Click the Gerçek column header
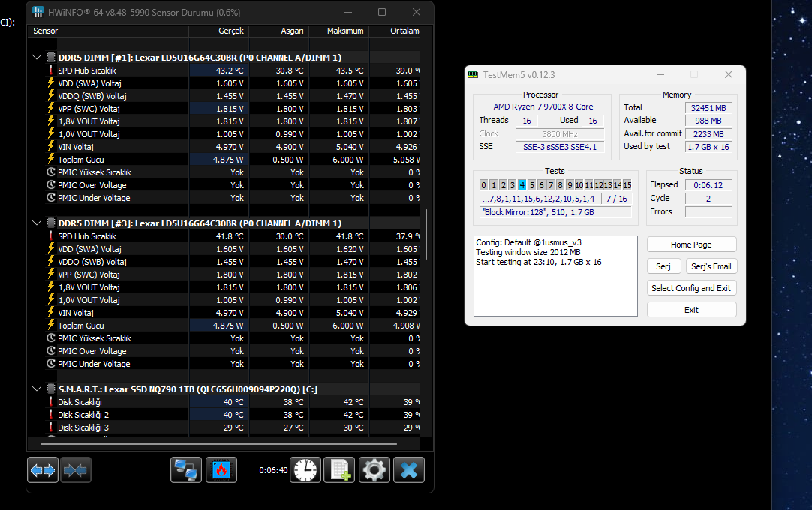This screenshot has width=812, height=510. (219, 31)
